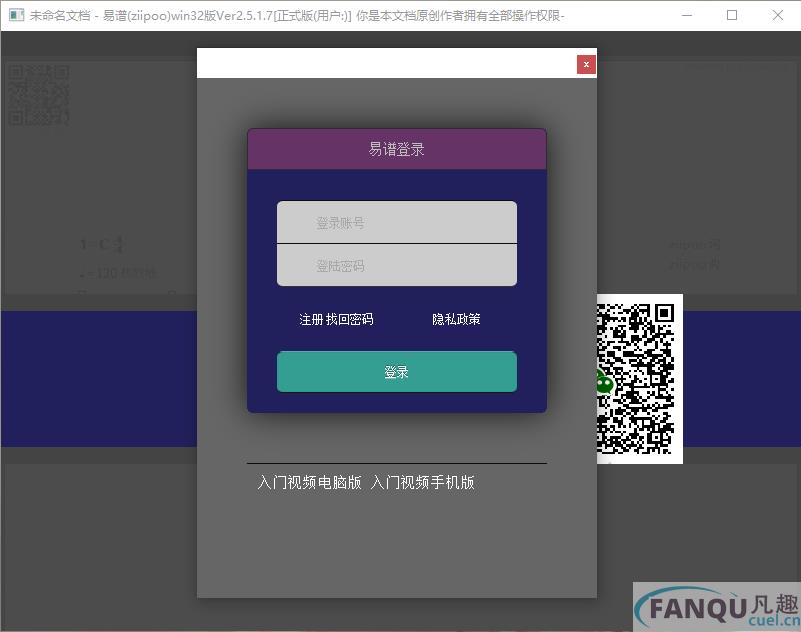Click the app icon in title bar
801x632 pixels.
tap(16, 15)
